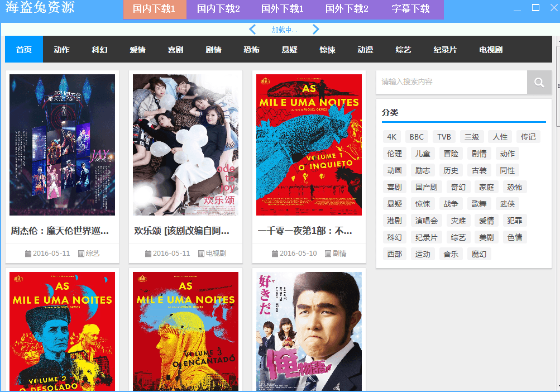Viewport: 560px width, 392px height.
Task: Open 科幻 in the navigation bar
Action: tap(99, 49)
